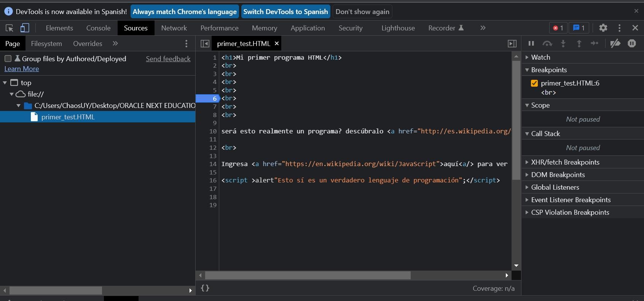Activate the inspect element picker icon
Image resolution: width=644 pixels, height=301 pixels.
(x=10, y=28)
